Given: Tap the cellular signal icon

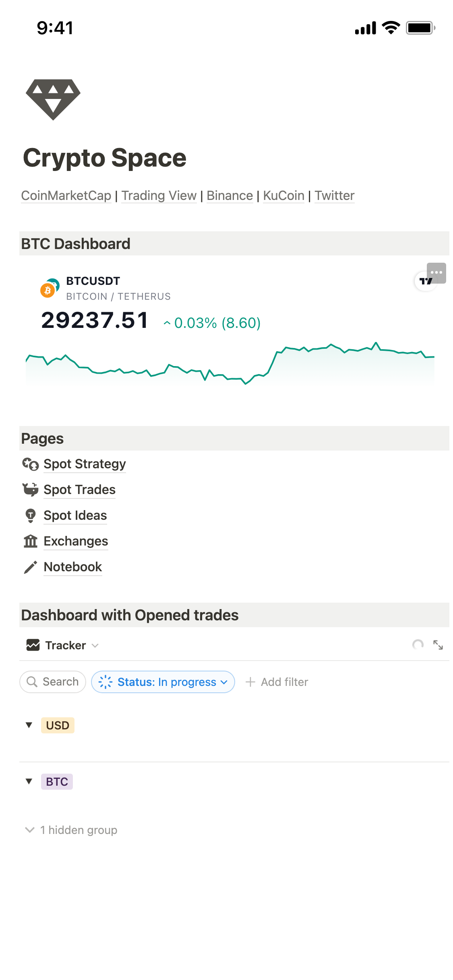Looking at the screenshot, I should [x=366, y=28].
